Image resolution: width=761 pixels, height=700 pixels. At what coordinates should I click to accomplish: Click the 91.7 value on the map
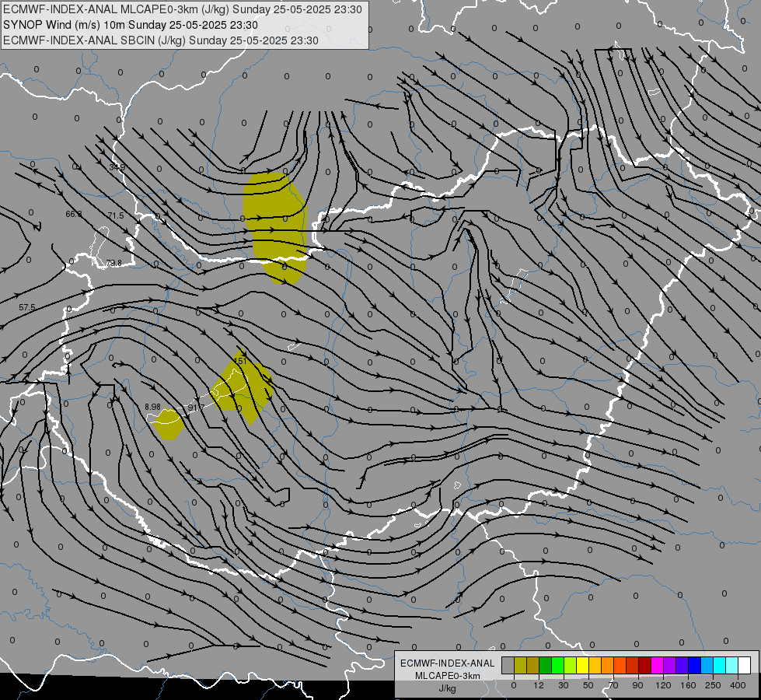click(196, 407)
